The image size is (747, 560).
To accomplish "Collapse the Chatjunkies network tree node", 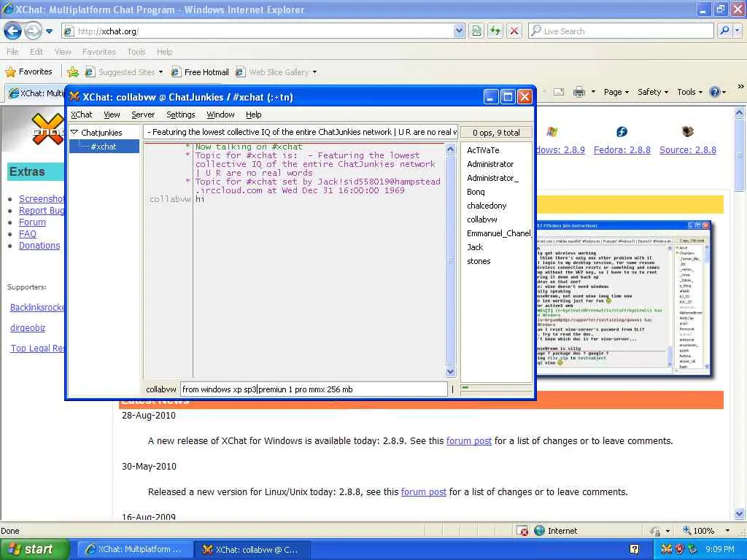I will coord(74,133).
